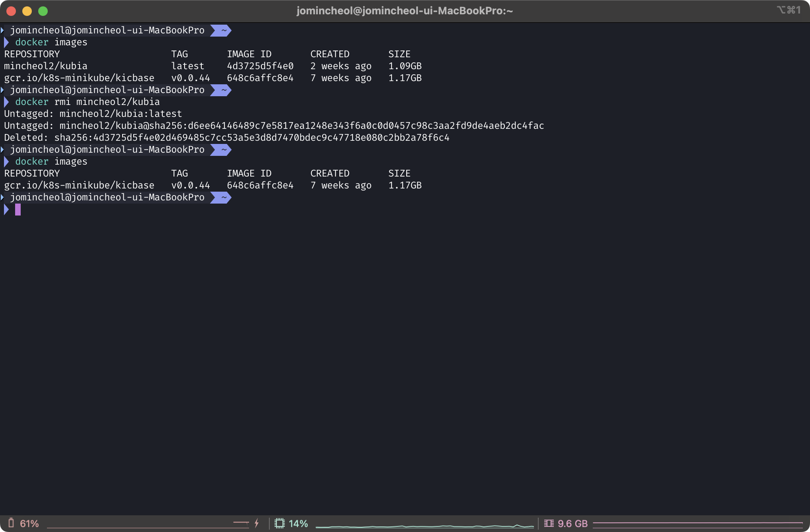
Task: Click the charging lightning bolt icon
Action: click(257, 523)
